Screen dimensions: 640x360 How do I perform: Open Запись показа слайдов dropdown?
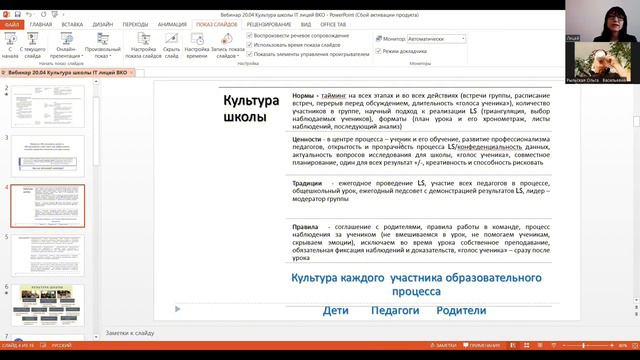coord(227,45)
